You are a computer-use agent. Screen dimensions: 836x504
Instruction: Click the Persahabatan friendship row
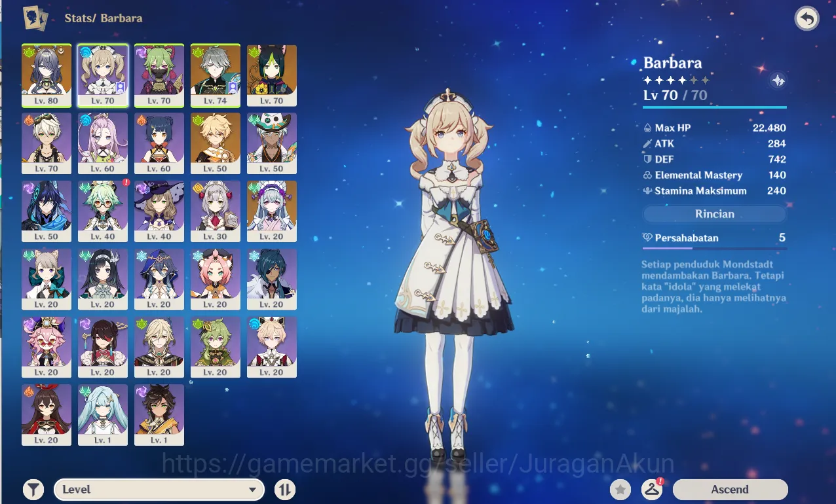(715, 238)
